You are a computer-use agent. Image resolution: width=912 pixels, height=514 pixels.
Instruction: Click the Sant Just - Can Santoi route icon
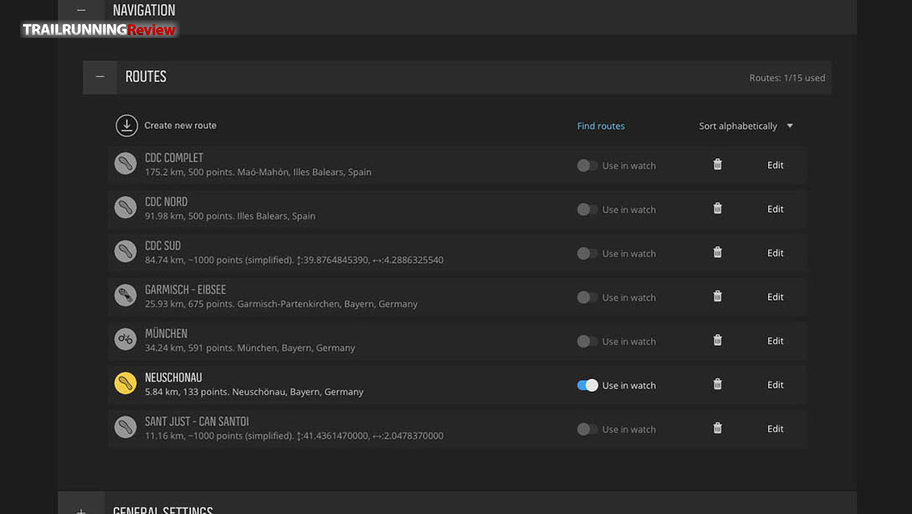point(125,427)
